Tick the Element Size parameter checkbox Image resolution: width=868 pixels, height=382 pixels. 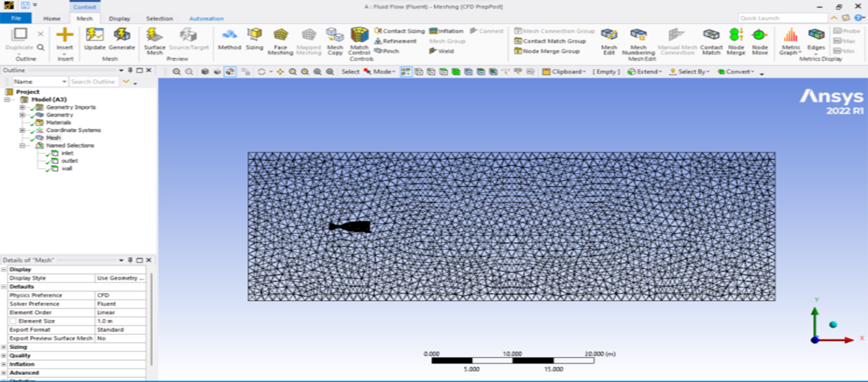click(x=13, y=321)
